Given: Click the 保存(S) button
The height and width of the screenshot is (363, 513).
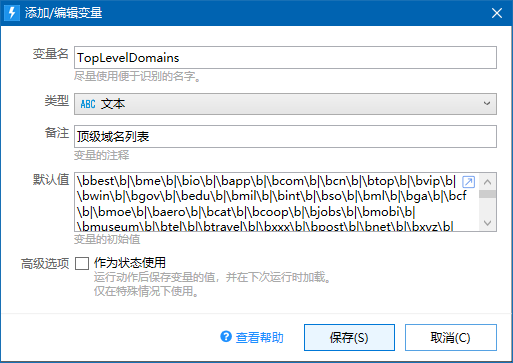Looking at the screenshot, I should pyautogui.click(x=349, y=337).
